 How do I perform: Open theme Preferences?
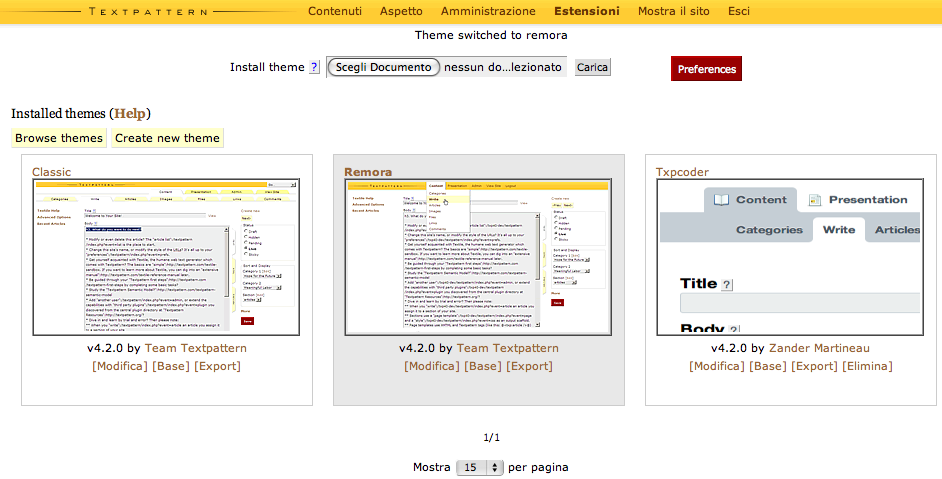[x=706, y=69]
